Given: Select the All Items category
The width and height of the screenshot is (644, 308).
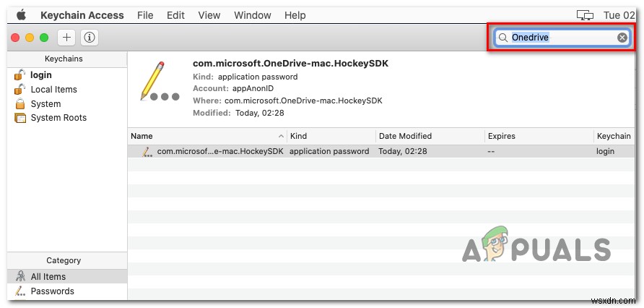Looking at the screenshot, I should 67,276.
